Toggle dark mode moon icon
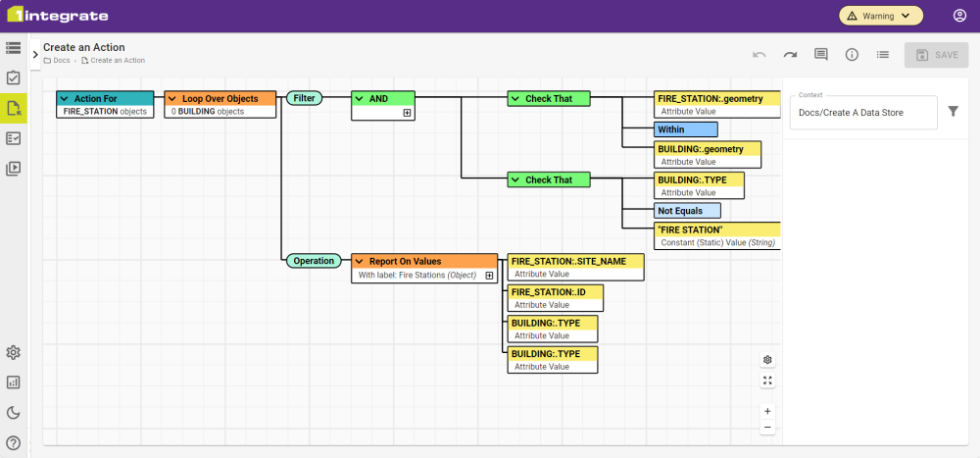 pos(14,413)
